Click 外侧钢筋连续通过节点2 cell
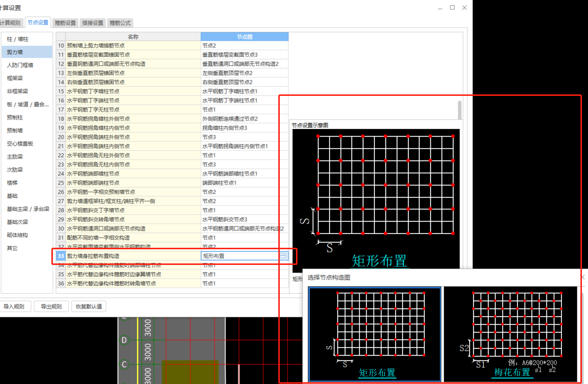The image size is (588, 384). coord(244,119)
